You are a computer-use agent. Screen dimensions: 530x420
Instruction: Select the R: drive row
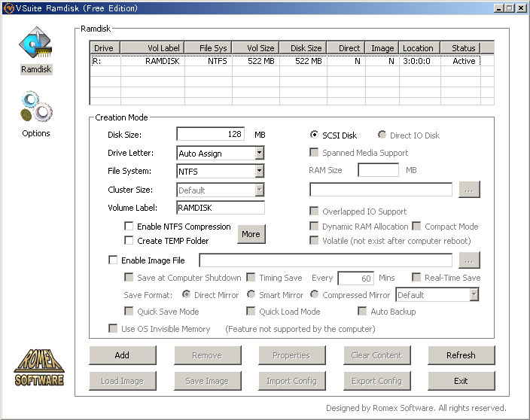pyautogui.click(x=285, y=61)
